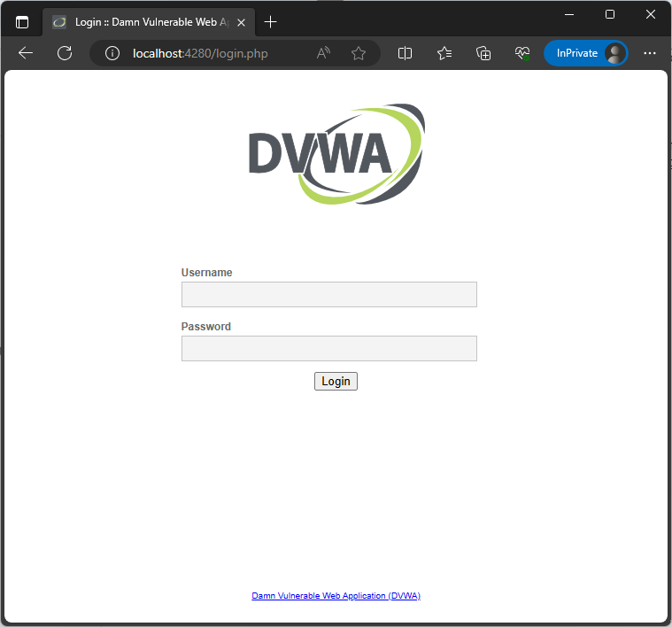Close the Login DVWA tab
This screenshot has width=672, height=627.
coord(242,22)
